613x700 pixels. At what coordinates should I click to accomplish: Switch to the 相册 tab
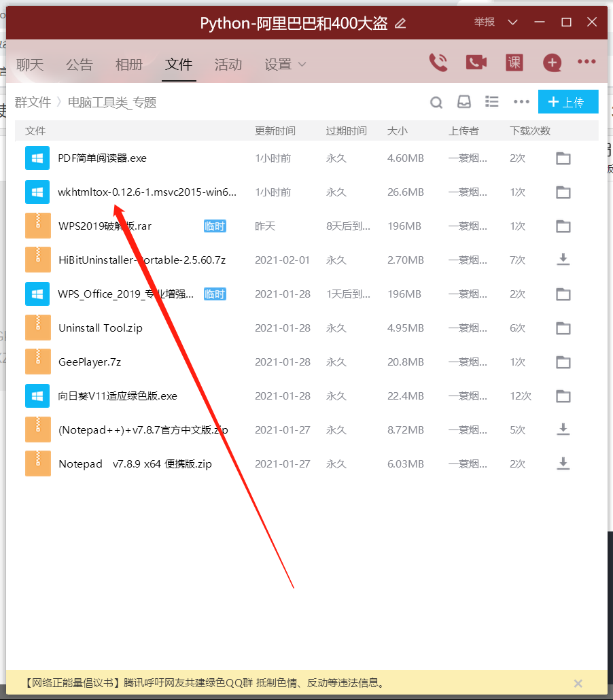click(x=128, y=64)
